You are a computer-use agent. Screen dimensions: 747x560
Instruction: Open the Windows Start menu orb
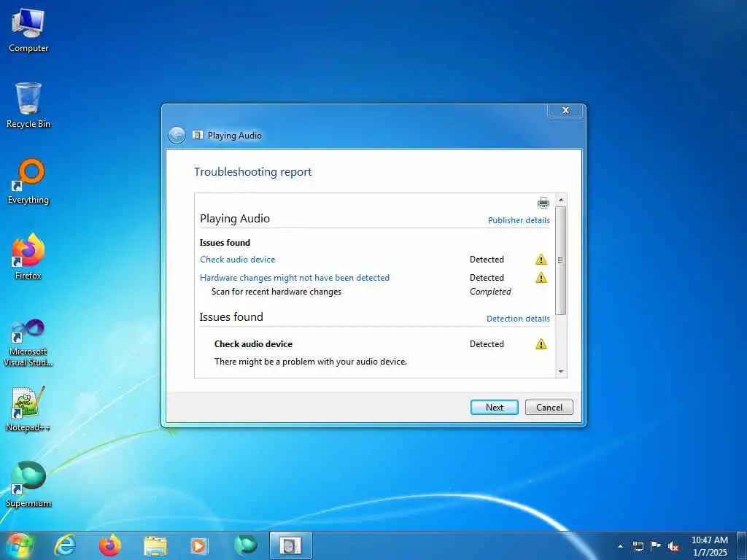pyautogui.click(x=20, y=545)
